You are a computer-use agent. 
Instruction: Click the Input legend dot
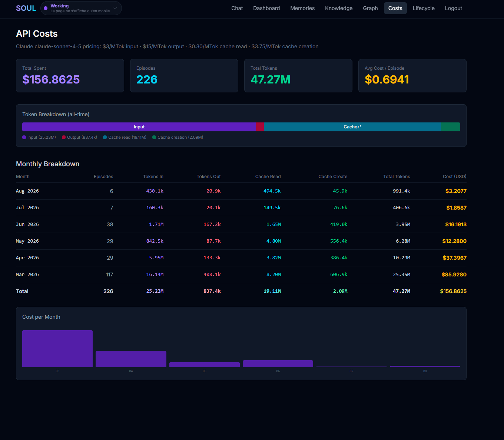pyautogui.click(x=24, y=137)
